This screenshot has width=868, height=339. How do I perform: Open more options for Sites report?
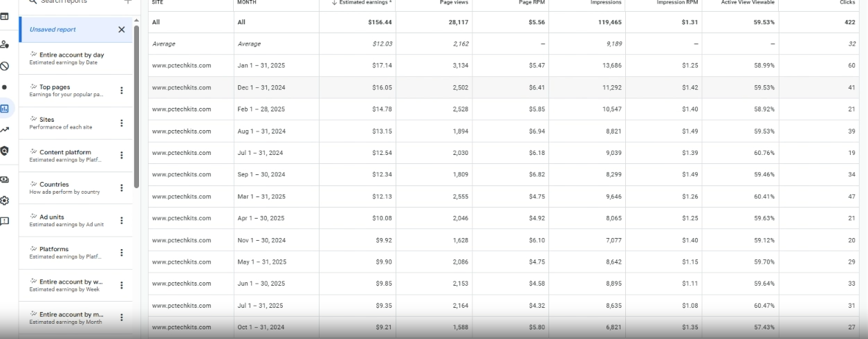click(122, 123)
